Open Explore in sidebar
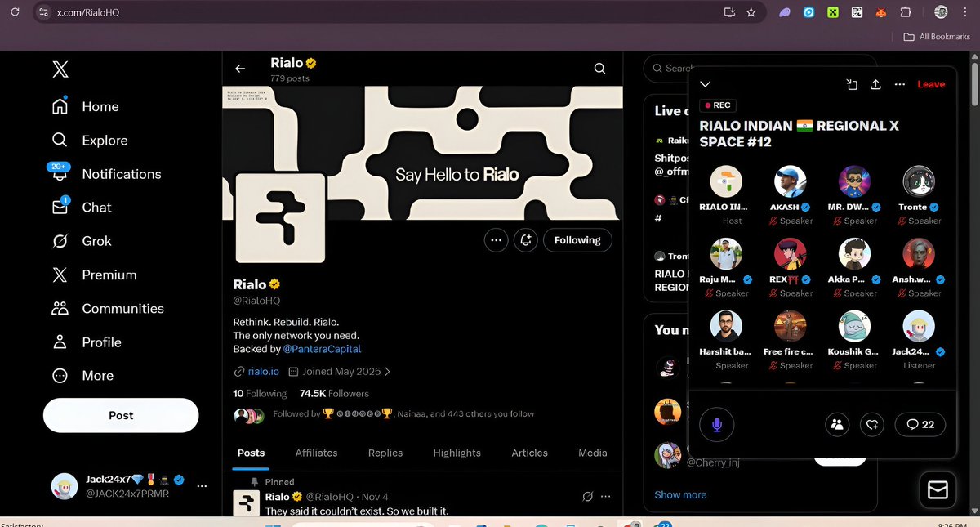The height and width of the screenshot is (527, 980). [x=89, y=141]
